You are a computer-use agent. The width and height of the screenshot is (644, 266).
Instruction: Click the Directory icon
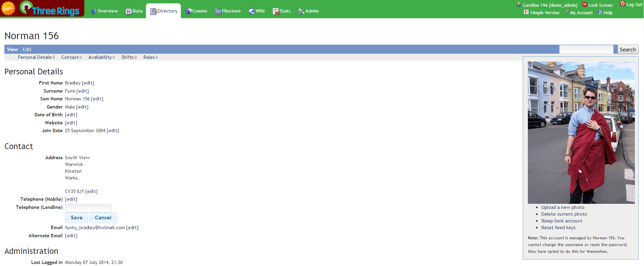point(153,11)
